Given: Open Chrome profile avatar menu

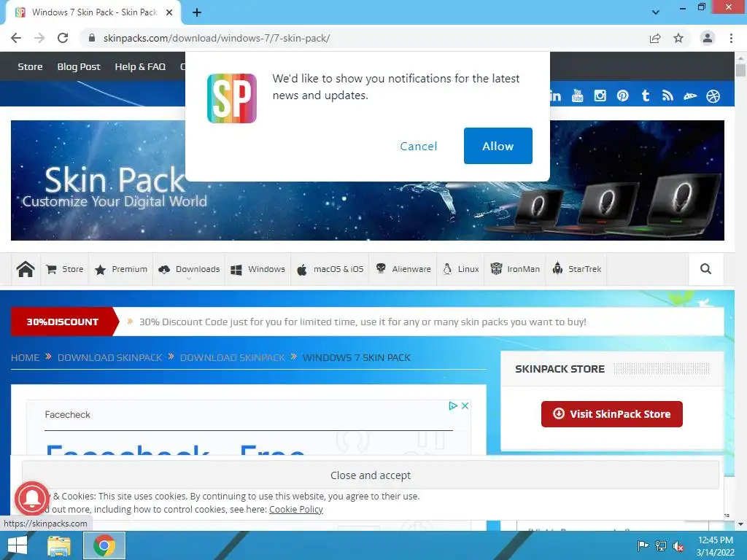Looking at the screenshot, I should coord(708,38).
